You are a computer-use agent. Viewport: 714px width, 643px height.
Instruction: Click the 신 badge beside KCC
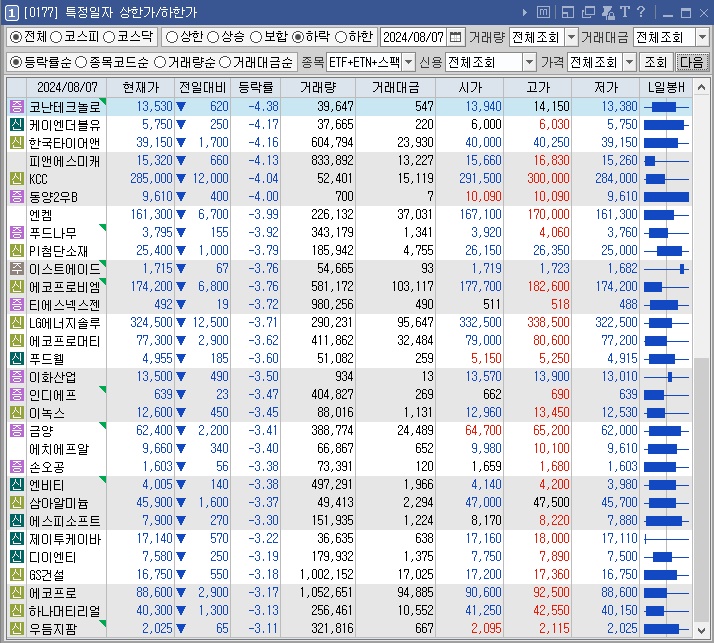click(x=17, y=179)
